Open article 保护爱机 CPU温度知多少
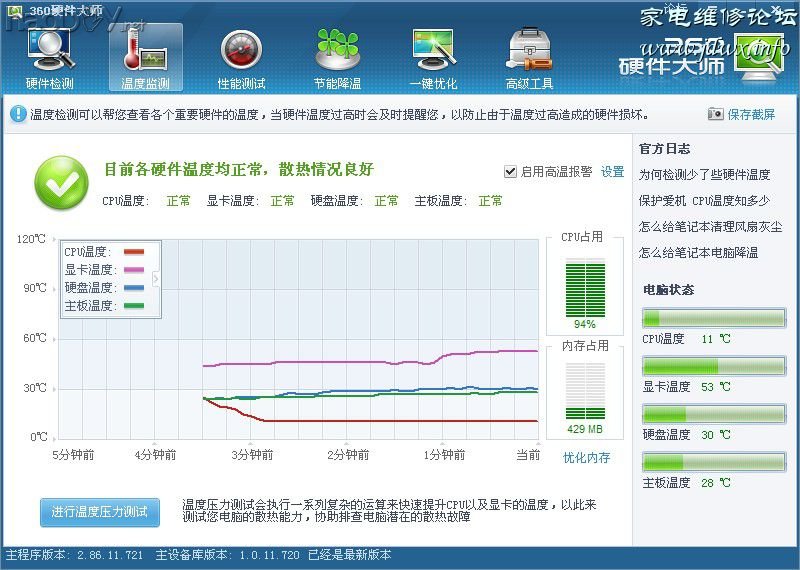 [x=704, y=201]
